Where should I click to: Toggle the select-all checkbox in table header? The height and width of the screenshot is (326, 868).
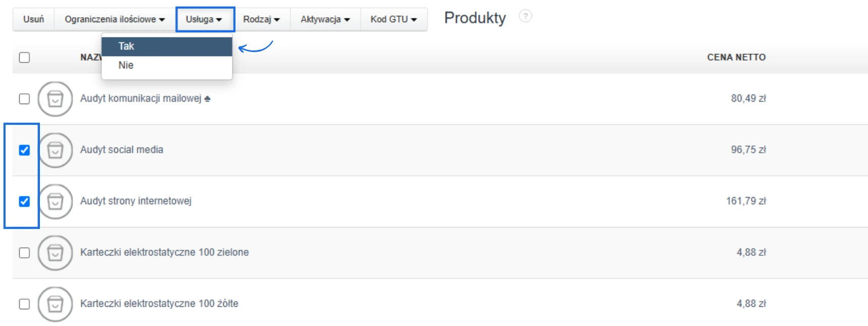[24, 58]
